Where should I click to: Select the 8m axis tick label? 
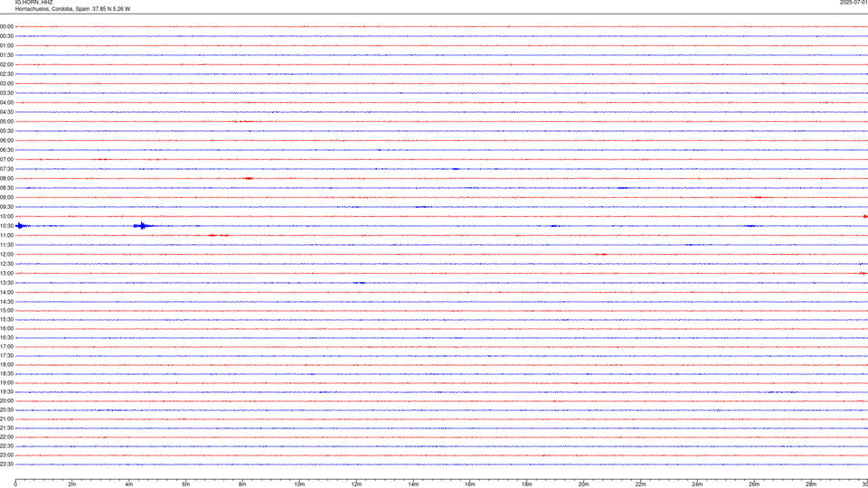point(242,484)
